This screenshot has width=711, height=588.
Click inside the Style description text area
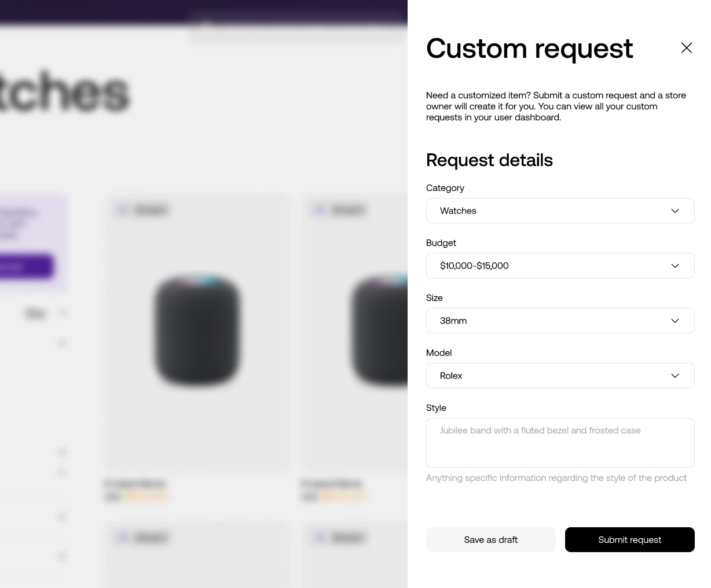(x=560, y=443)
